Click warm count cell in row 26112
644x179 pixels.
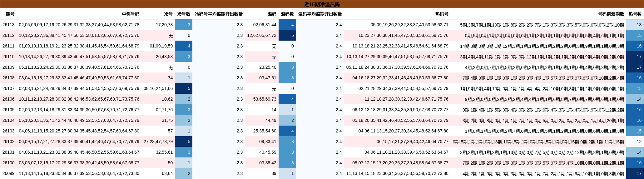[287, 35]
